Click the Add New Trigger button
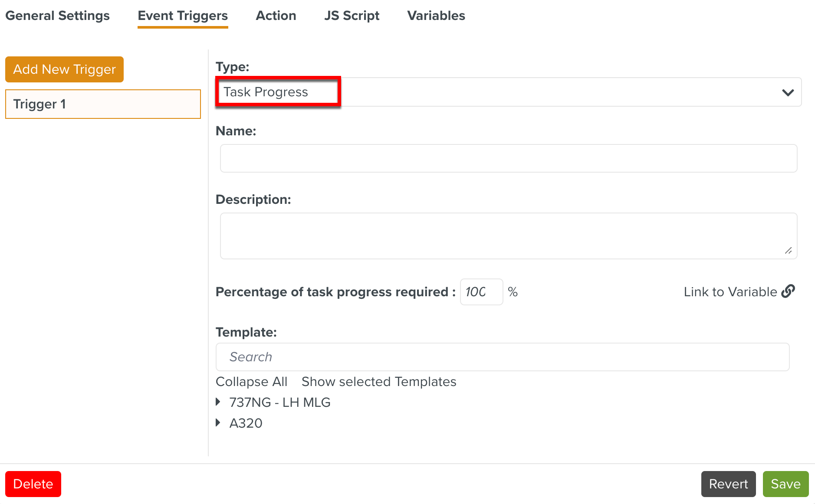815x504 pixels. click(64, 69)
